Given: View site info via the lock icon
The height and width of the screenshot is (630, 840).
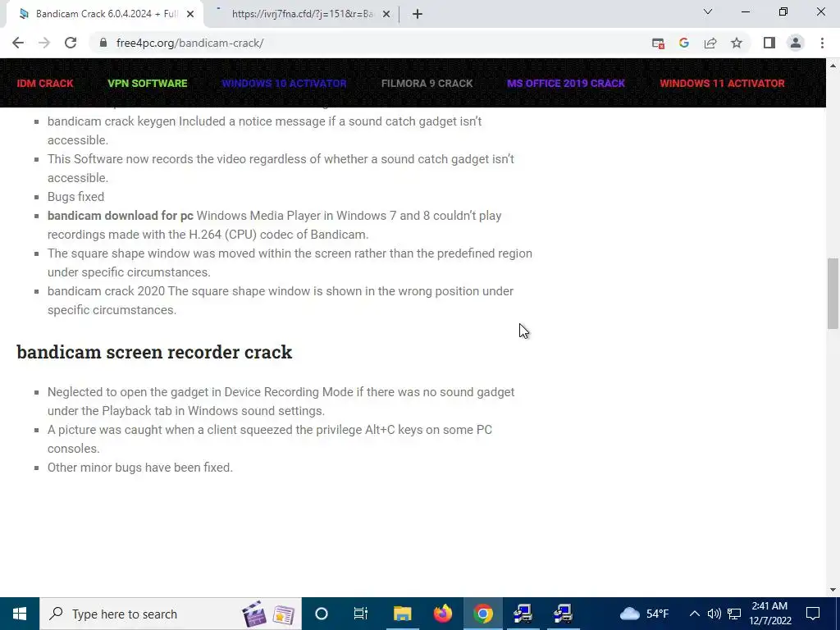Looking at the screenshot, I should point(103,43).
